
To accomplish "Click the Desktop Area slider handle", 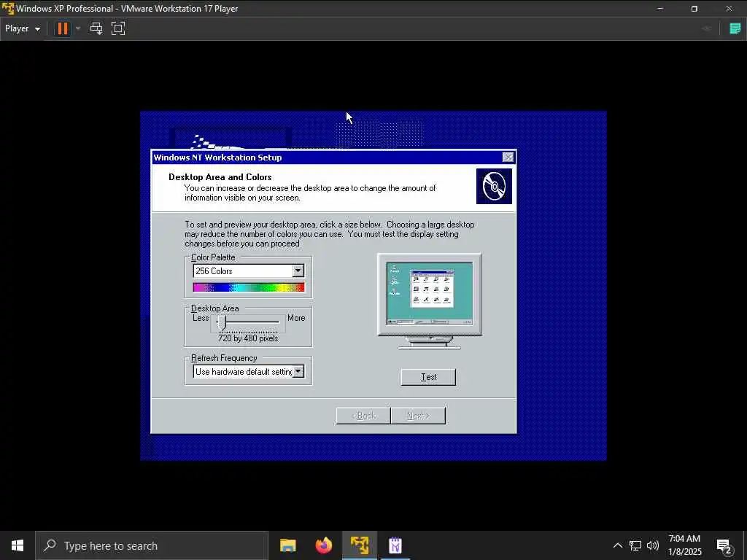I will [x=223, y=323].
